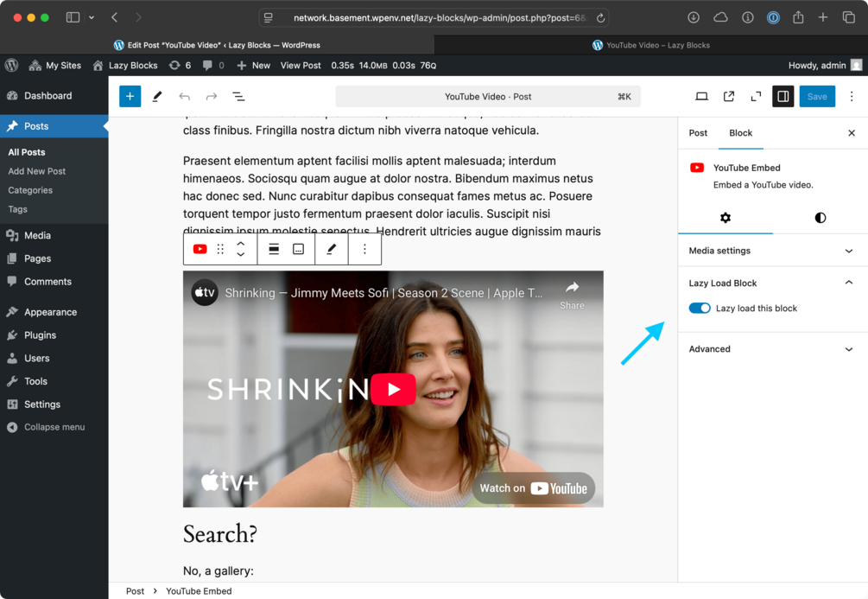868x599 pixels.
Task: Toggle Lazy load this block switch
Action: [700, 308]
